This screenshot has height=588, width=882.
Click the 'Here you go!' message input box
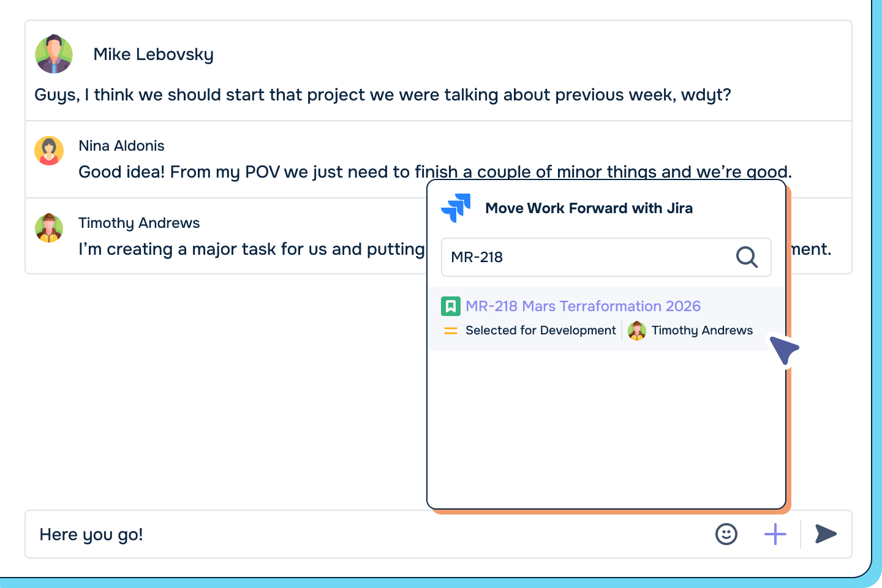tap(245, 534)
